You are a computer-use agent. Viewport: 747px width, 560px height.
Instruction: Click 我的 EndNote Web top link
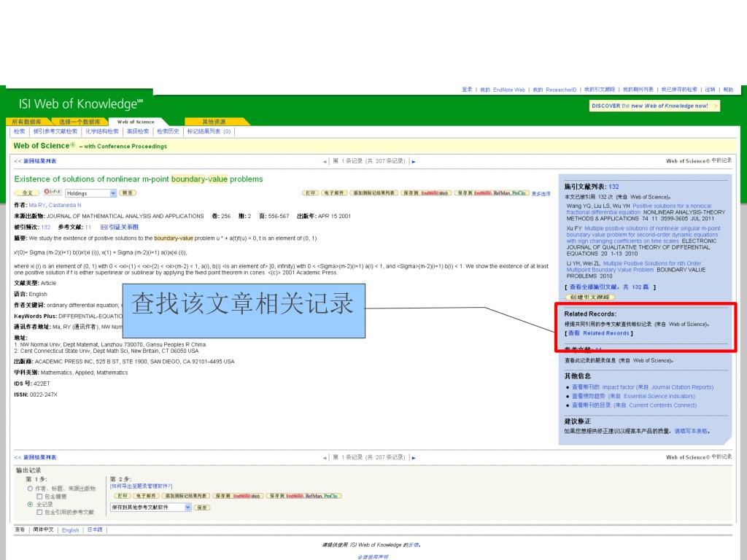(502, 90)
